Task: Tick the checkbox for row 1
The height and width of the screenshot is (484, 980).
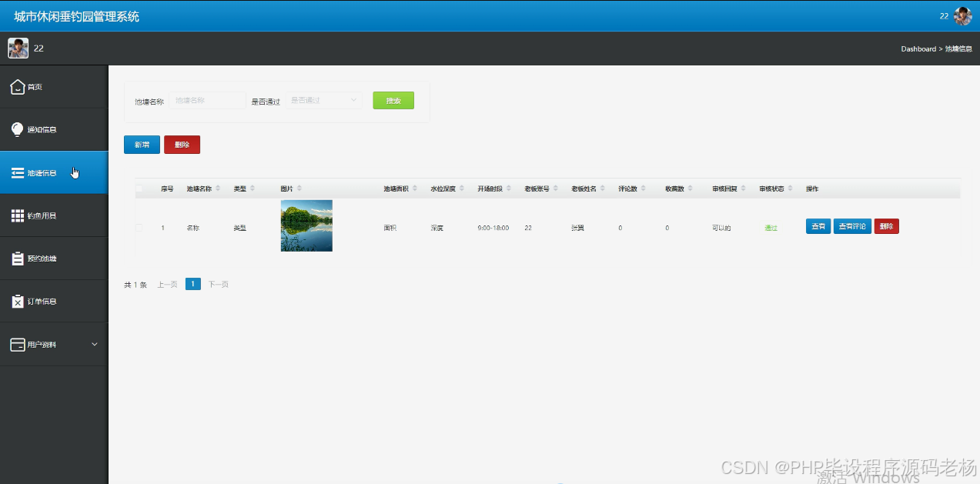Action: pyautogui.click(x=139, y=228)
